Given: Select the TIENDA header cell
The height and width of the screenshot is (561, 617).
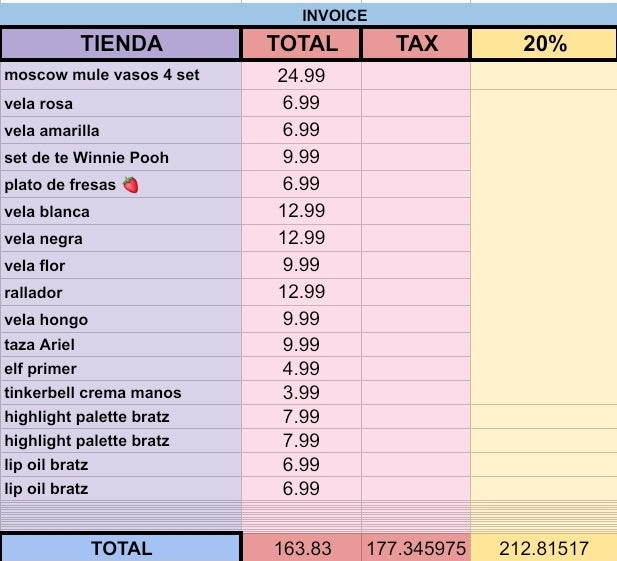Looking at the screenshot, I should click(121, 43).
